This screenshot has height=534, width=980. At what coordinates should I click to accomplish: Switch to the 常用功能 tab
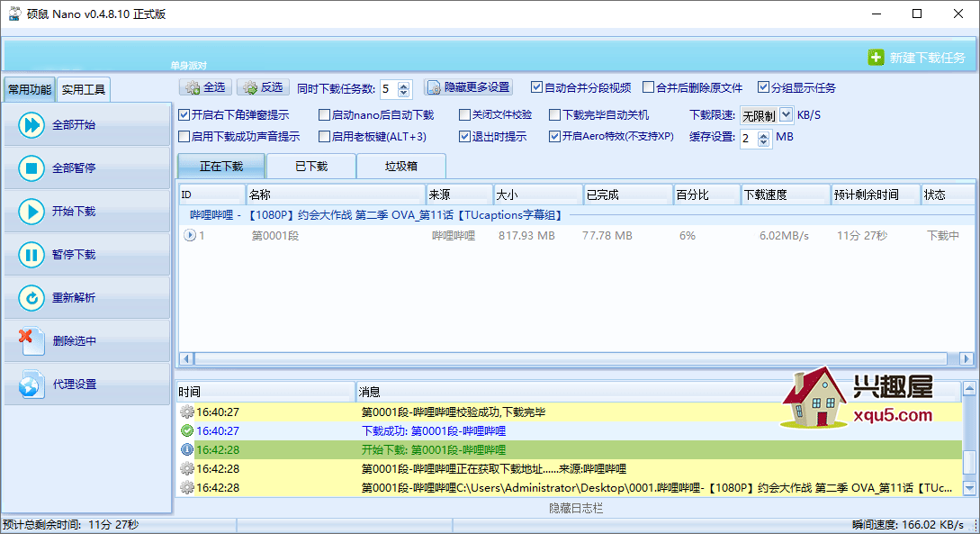point(30,89)
